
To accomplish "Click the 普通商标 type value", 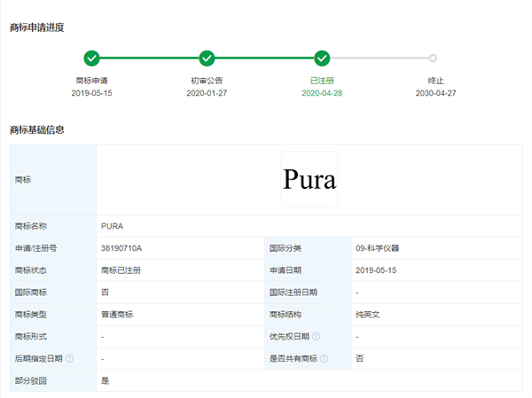I will click(117, 315).
